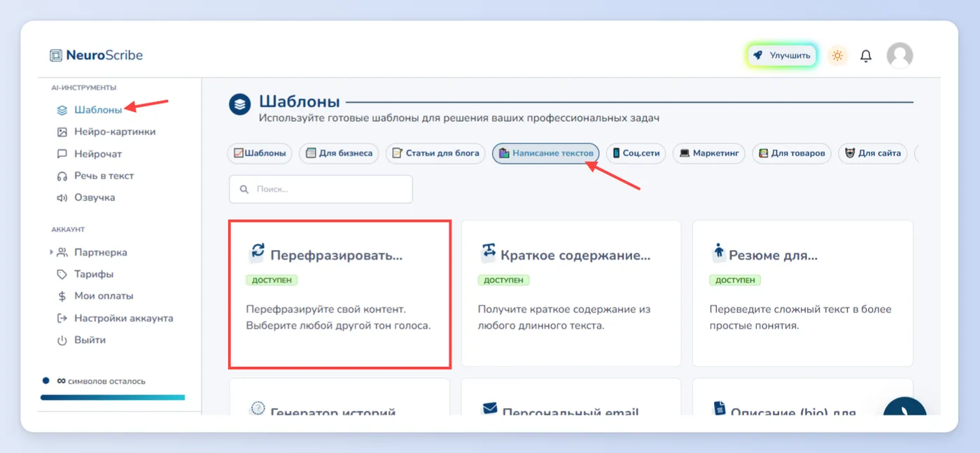
Task: Open Нейро-картинки in sidebar
Action: coord(106,132)
